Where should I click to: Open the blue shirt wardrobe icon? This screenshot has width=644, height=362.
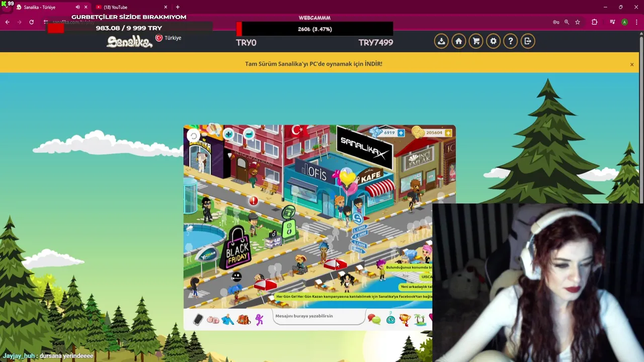click(228, 320)
